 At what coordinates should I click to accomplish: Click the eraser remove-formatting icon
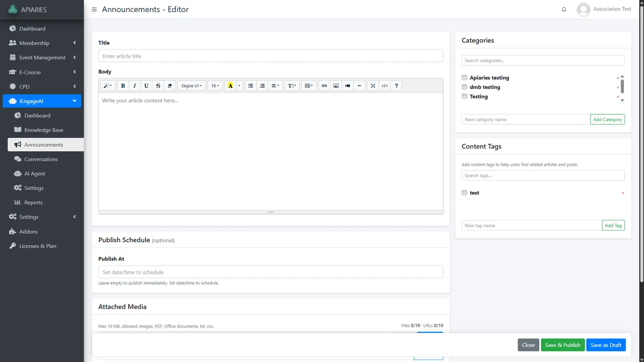(x=169, y=86)
